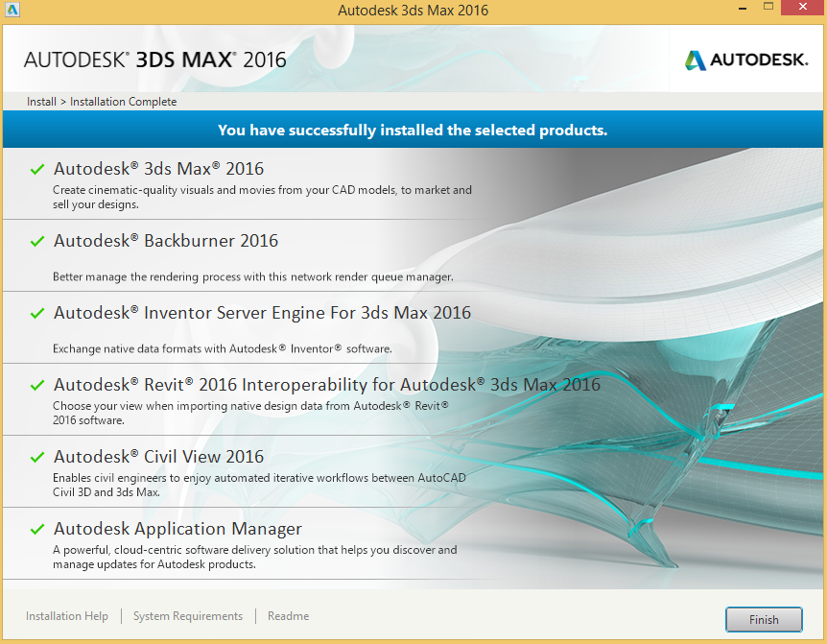This screenshot has height=644, width=827.
Task: Click the 'Enables civil engineers to enjoy' description
Action: pyautogui.click(x=259, y=485)
